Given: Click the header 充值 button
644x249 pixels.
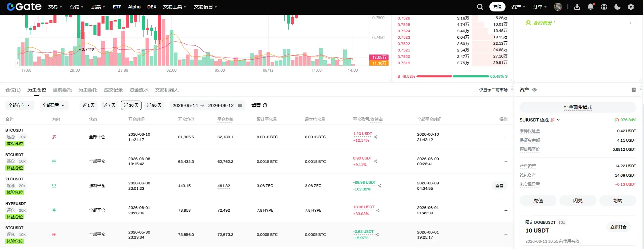Looking at the screenshot, I should [x=497, y=7].
